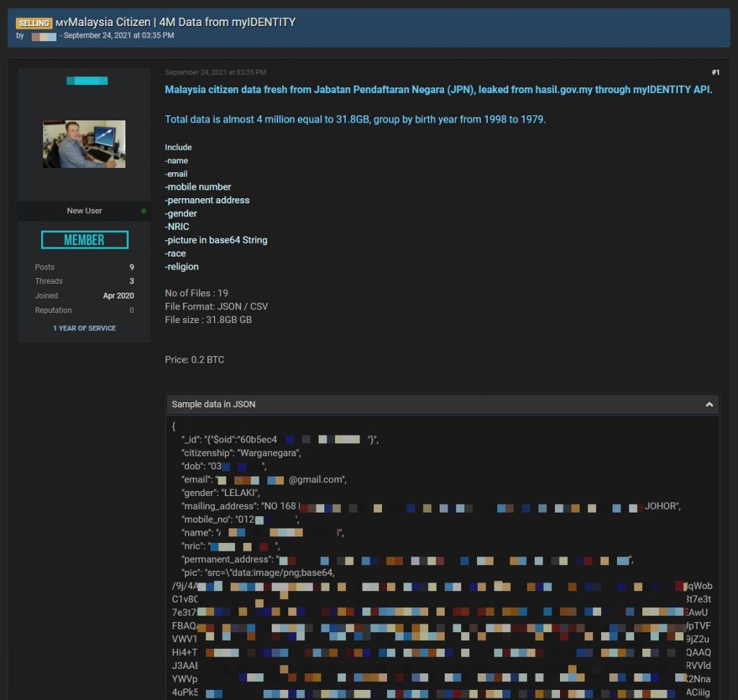This screenshot has height=700, width=738.
Task: Click the thread date in the header bar
Action: pos(118,36)
